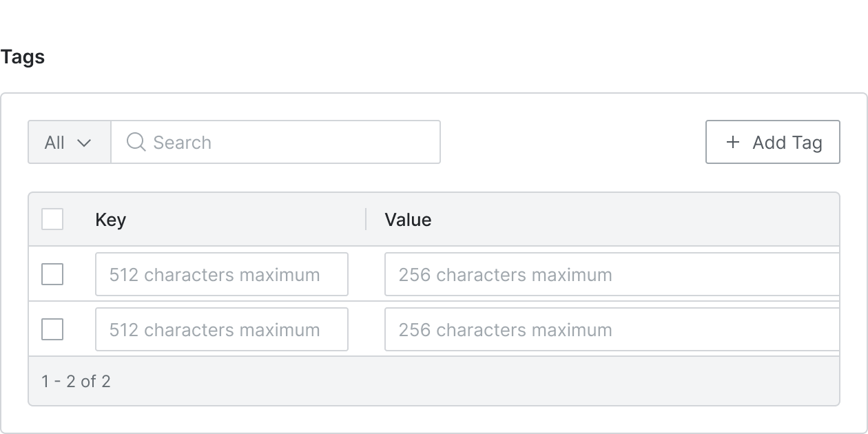The image size is (868, 434).
Task: Check the first tag row checkbox
Action: 52,274
